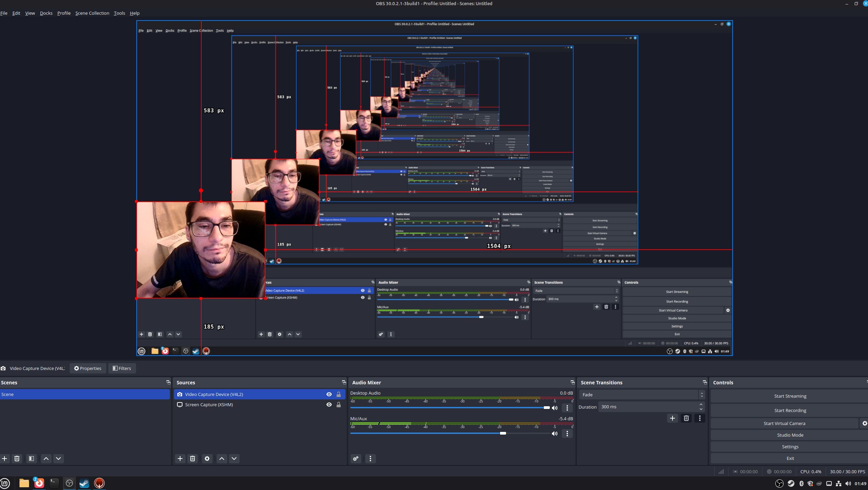Image resolution: width=868 pixels, height=490 pixels.
Task: Move the scene up in Scenes dock
Action: pos(46,459)
